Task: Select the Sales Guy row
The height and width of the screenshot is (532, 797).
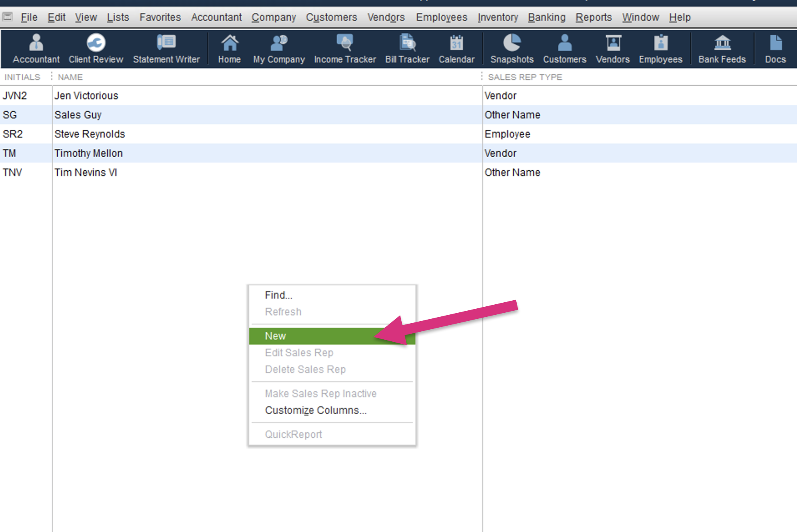Action: [78, 115]
